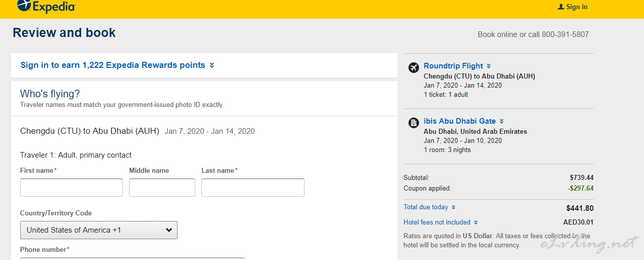644x260 pixels.
Task: Click the 1 room: 3 nights text
Action: tap(447, 150)
